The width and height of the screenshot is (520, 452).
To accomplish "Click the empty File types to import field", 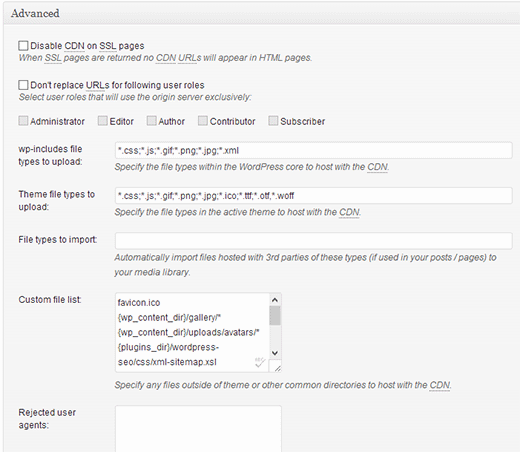I will [313, 241].
